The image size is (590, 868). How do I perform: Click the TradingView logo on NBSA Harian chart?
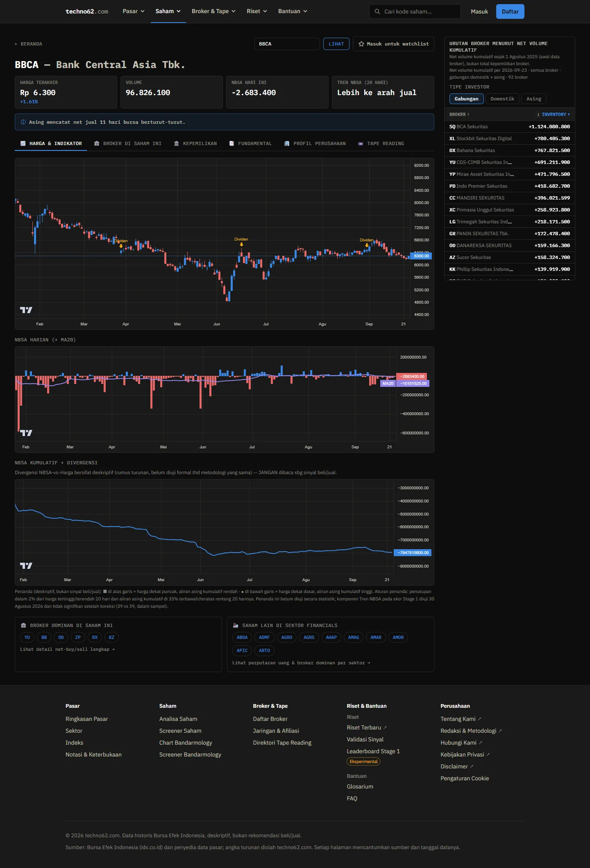pos(26,433)
